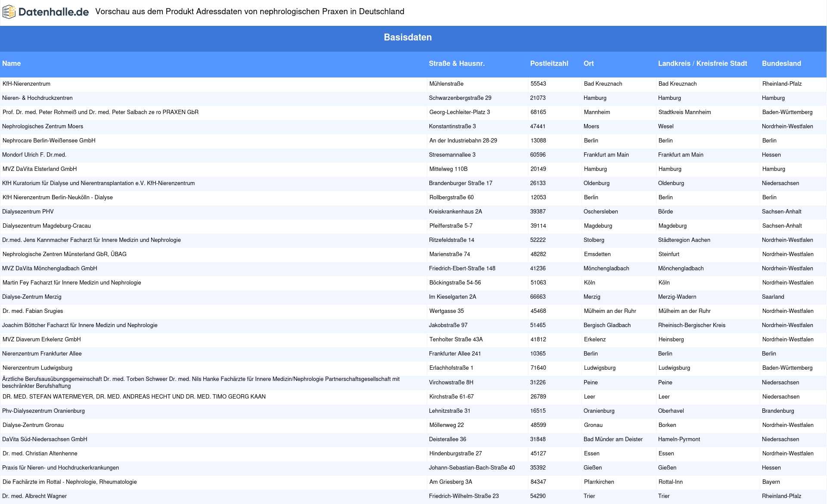Image resolution: width=827 pixels, height=504 pixels.
Task: Select MVZ DaVita Mönchengladbach GmbH
Action: (x=50, y=269)
